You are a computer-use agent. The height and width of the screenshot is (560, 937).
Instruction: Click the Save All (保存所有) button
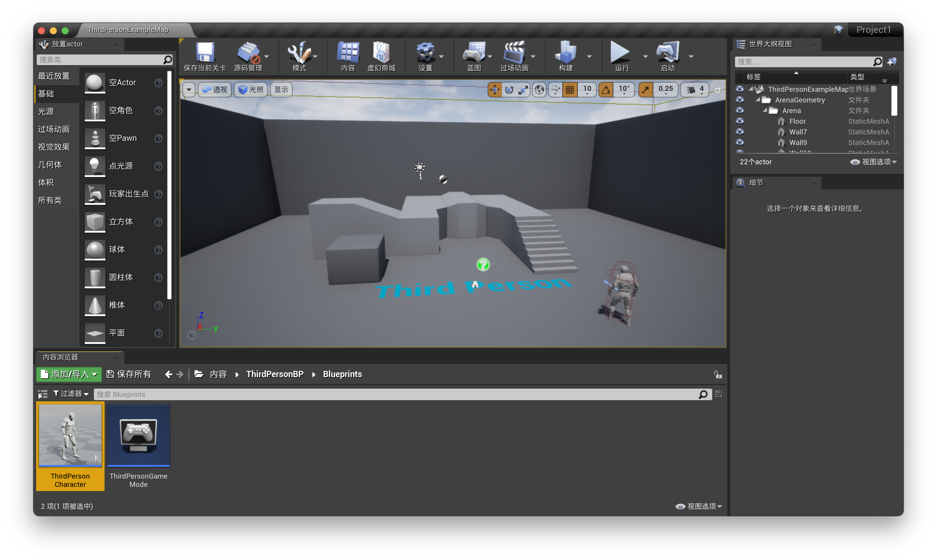point(129,374)
